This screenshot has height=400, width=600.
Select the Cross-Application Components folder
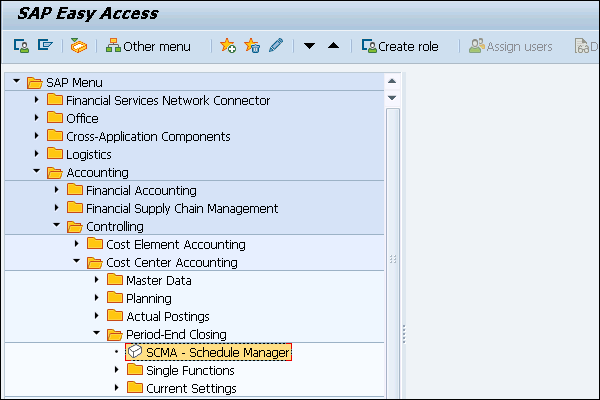tap(148, 136)
